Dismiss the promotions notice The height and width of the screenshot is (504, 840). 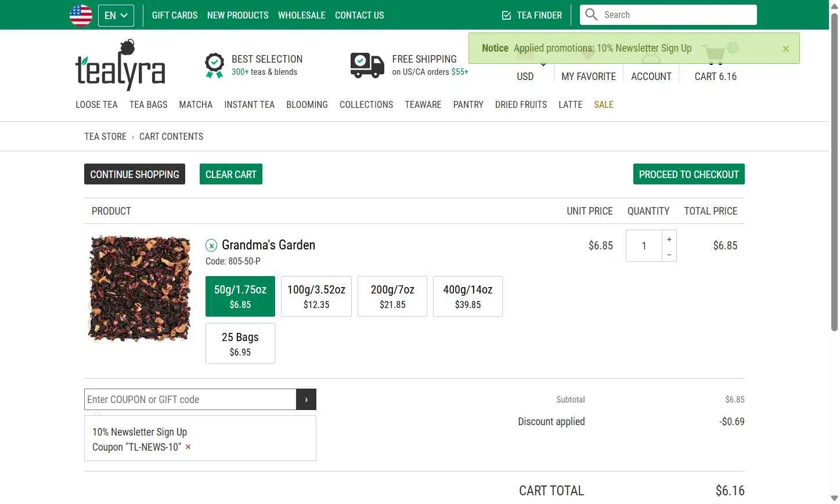785,49
